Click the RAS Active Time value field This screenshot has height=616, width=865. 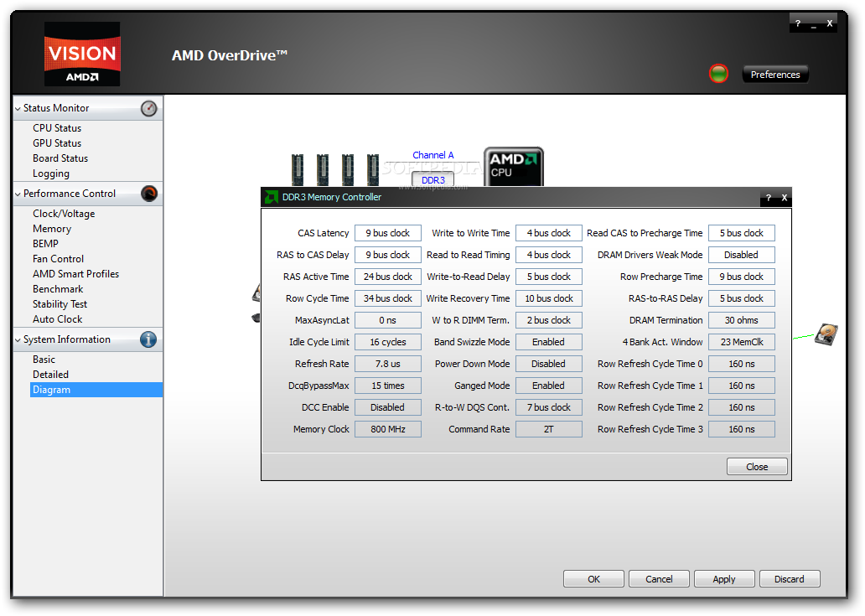388,277
